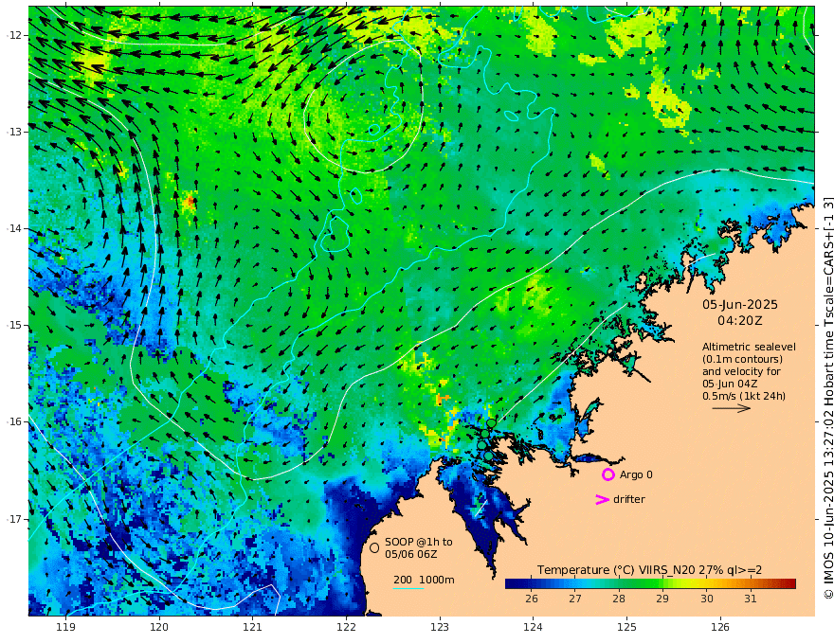Click the latitude label -17
Image resolution: width=834 pixels, height=644 pixels.
pyautogui.click(x=14, y=519)
